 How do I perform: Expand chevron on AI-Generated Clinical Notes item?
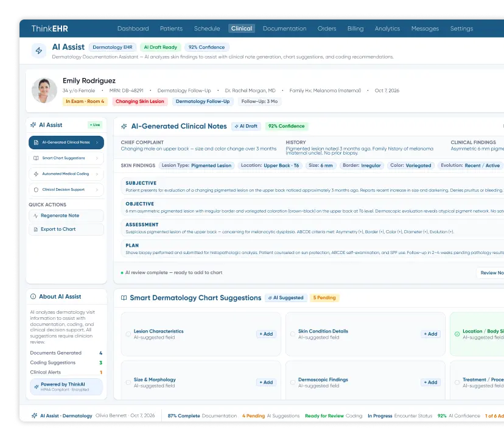[x=97, y=142]
